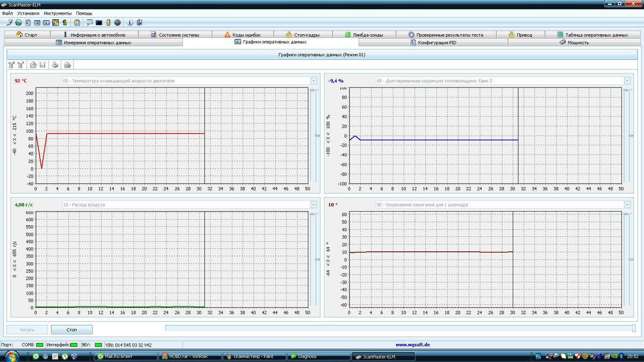Click the four-color flag toolbar icon
644x362 pixels.
[x=55, y=23]
